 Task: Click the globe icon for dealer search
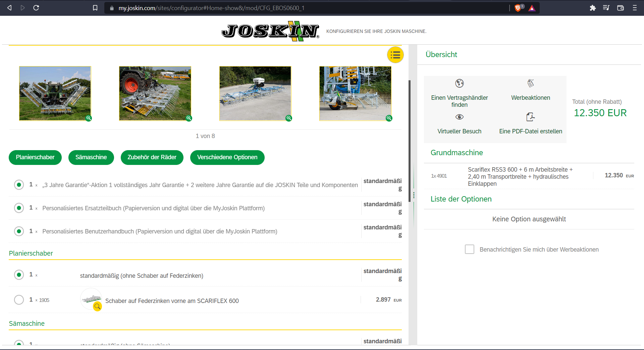tap(460, 83)
